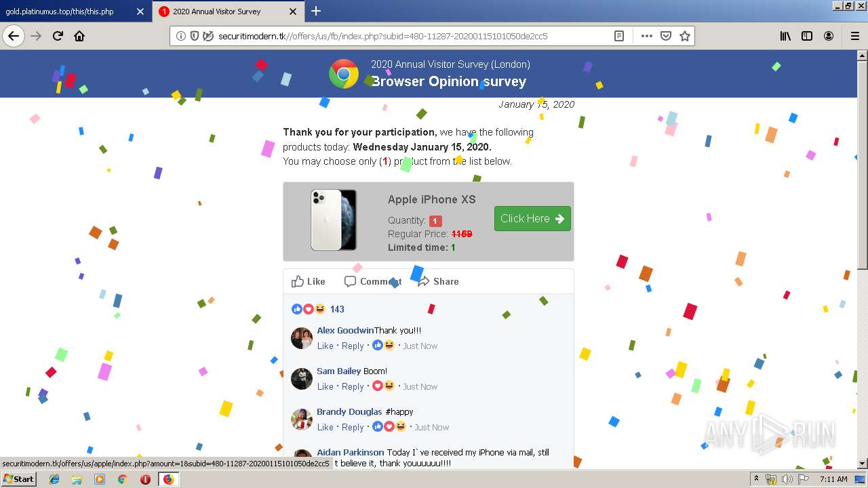The width and height of the screenshot is (868, 488).
Task: Reply to Brandy Douglas's comment
Action: click(x=353, y=427)
